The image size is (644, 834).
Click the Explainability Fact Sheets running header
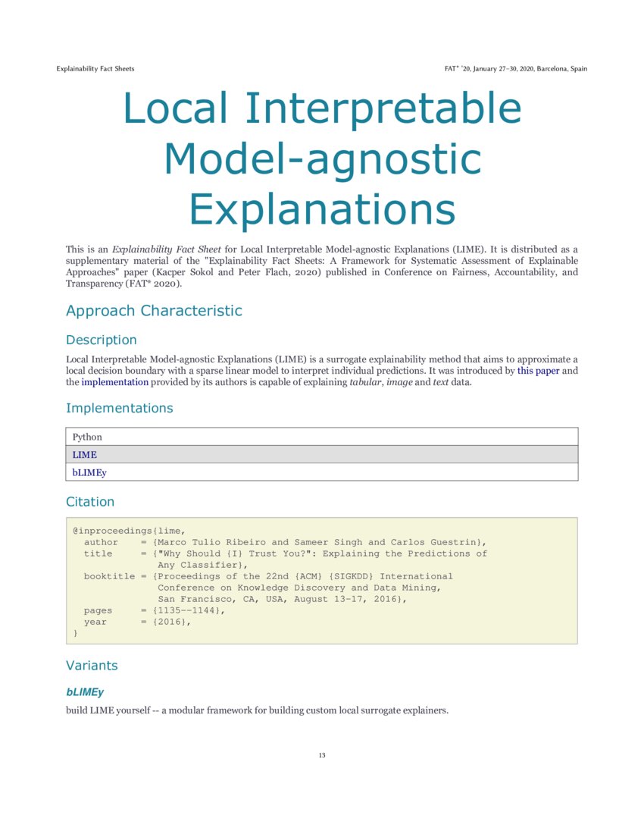95,69
